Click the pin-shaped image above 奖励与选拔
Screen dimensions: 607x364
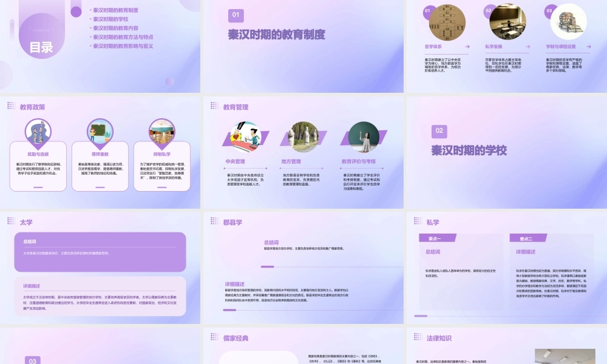[x=38, y=133]
